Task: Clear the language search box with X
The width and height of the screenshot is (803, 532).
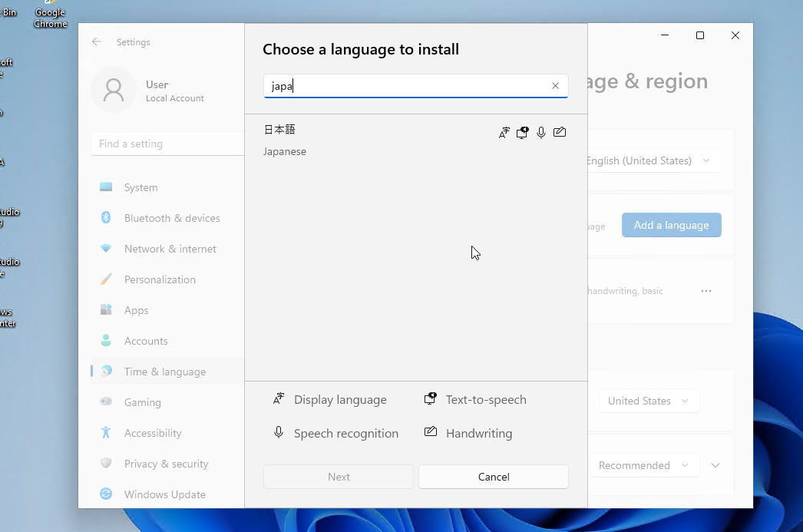Action: tap(555, 86)
